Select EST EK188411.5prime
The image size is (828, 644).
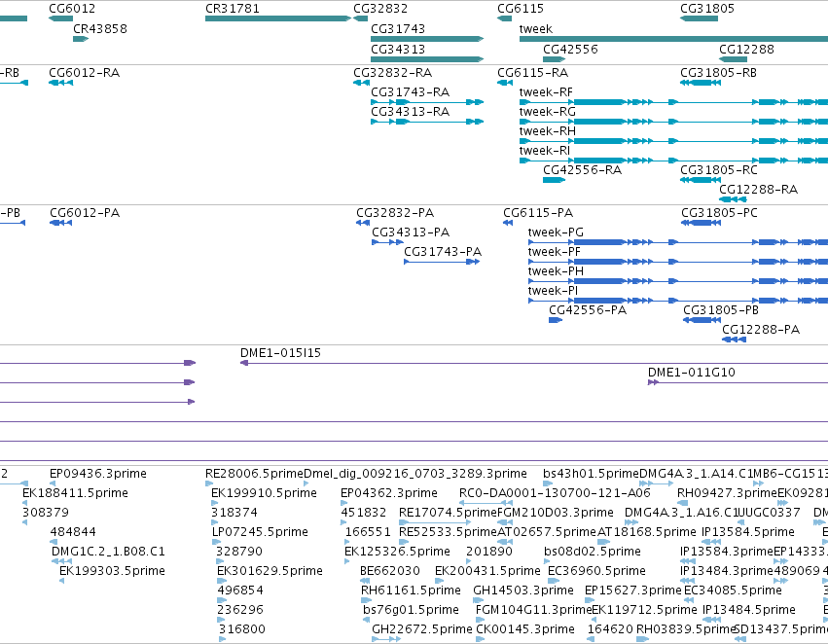point(75,493)
